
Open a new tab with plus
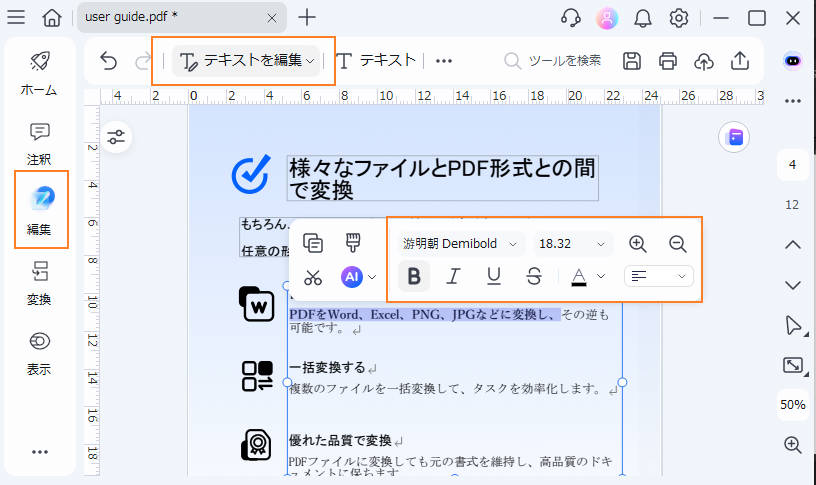[x=307, y=18]
